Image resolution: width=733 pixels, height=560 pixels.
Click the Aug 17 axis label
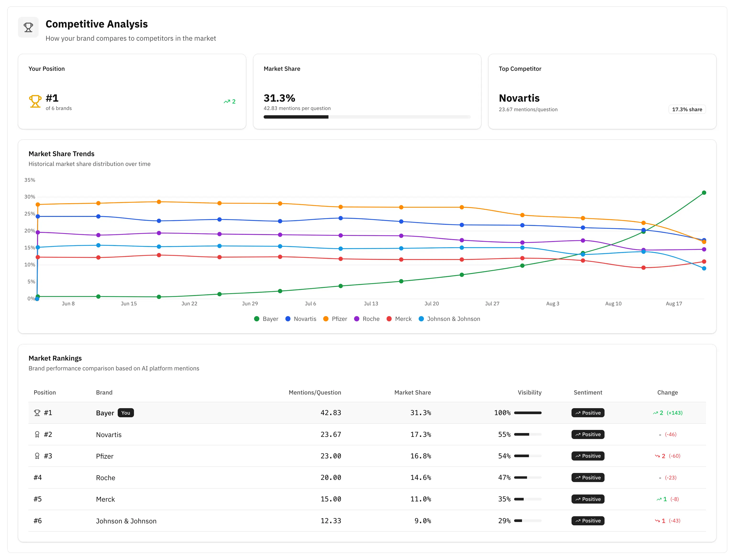click(x=674, y=304)
